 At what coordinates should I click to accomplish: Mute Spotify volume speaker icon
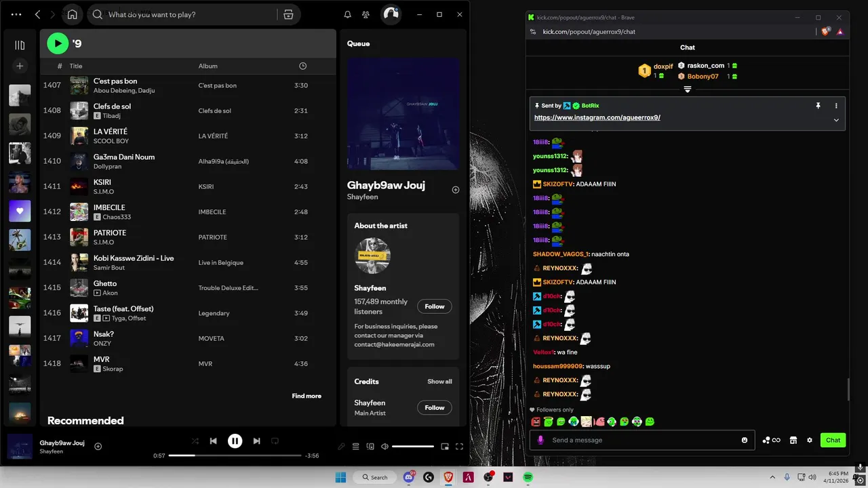tap(384, 446)
